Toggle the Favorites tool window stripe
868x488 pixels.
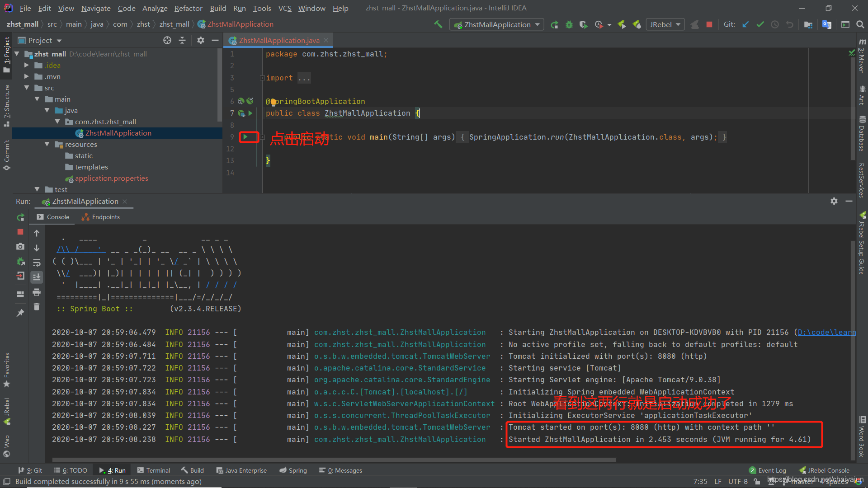[x=6, y=370]
